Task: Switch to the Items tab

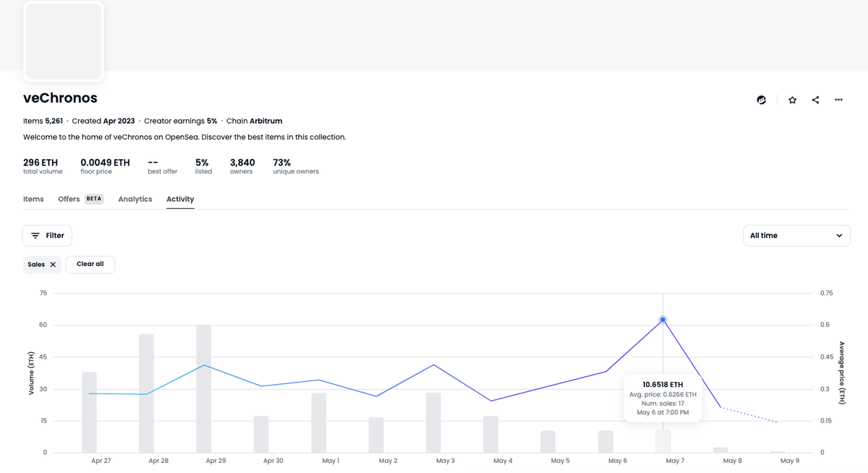Action: coord(33,199)
